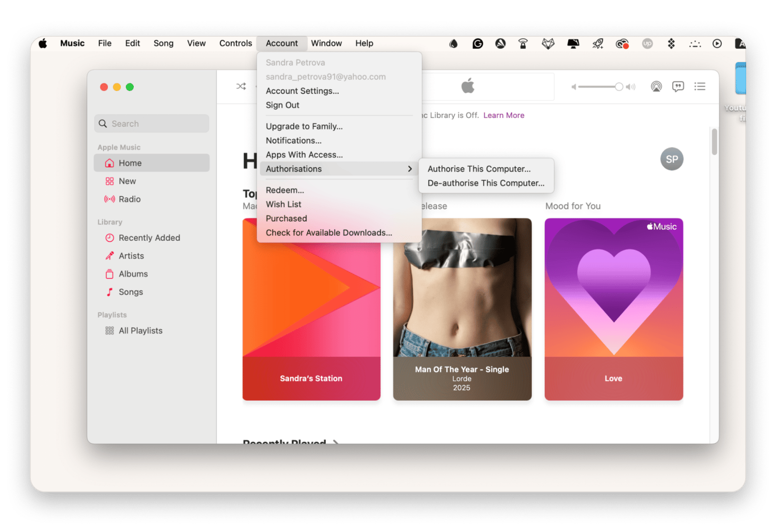Go to New in the sidebar
776x532 pixels.
pos(127,181)
